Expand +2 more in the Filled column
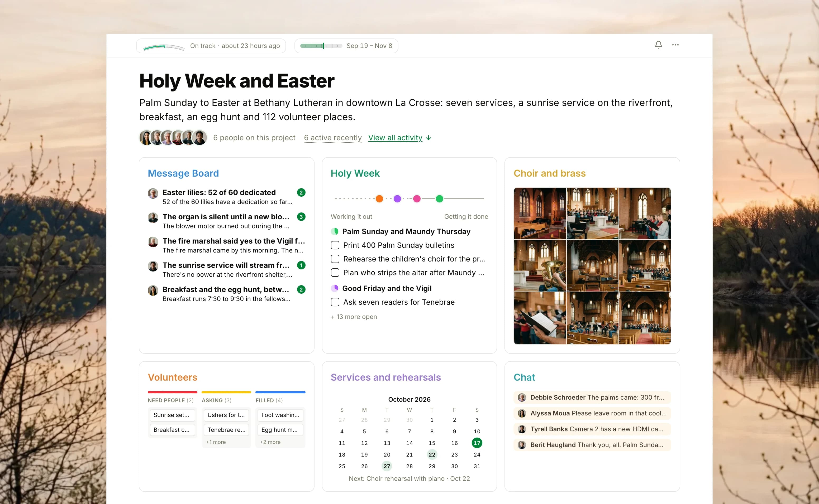 270,442
